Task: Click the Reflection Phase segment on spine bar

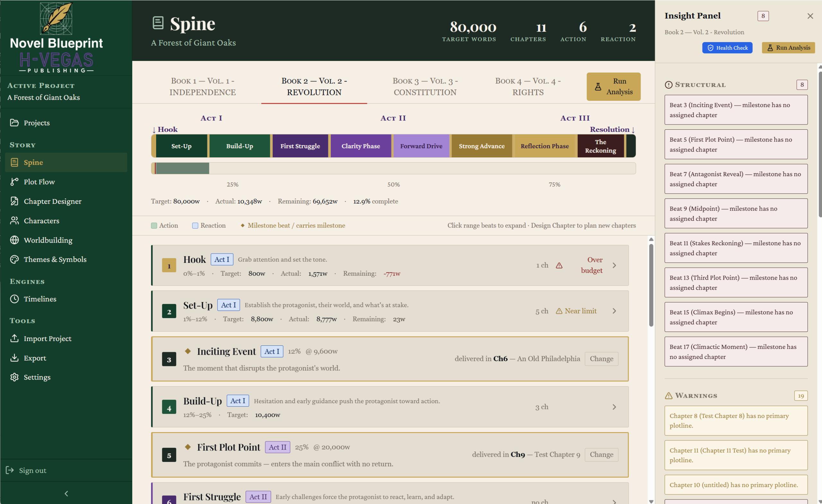Action: tap(545, 146)
